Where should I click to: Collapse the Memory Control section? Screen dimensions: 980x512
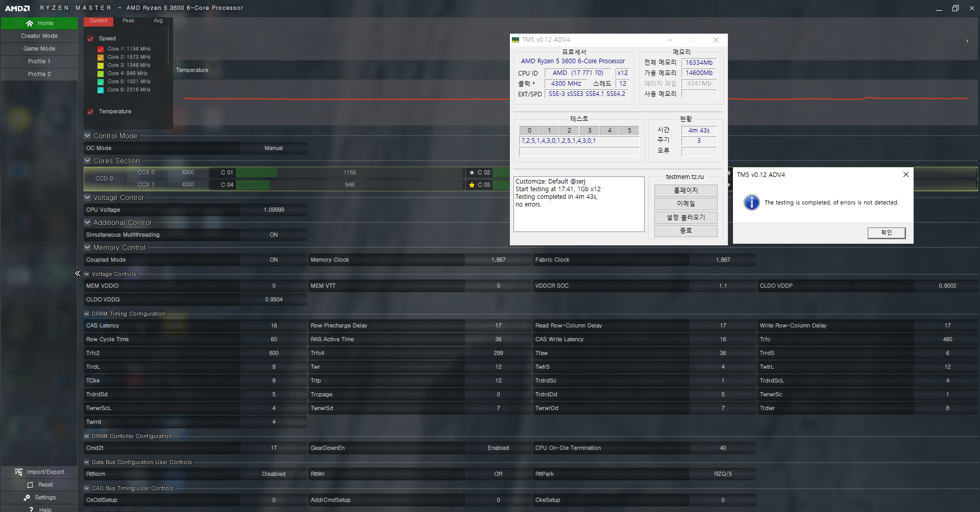pos(87,247)
